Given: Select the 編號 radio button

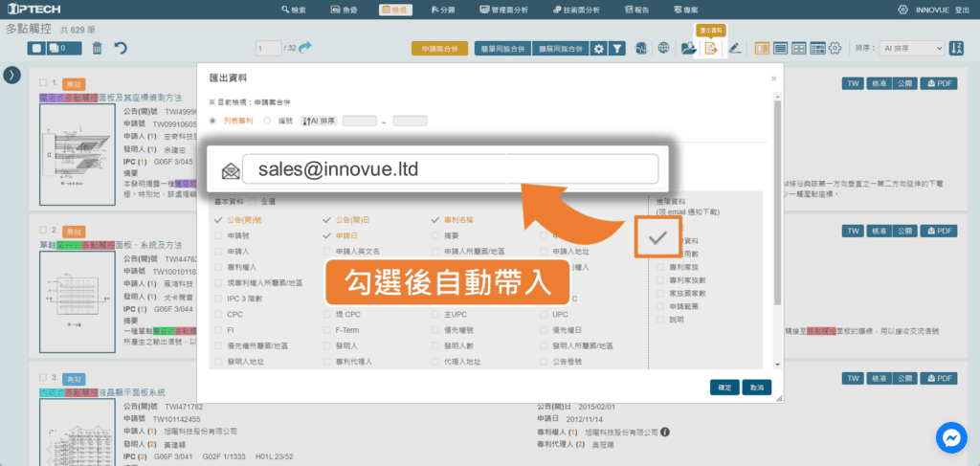Looking at the screenshot, I should 267,121.
